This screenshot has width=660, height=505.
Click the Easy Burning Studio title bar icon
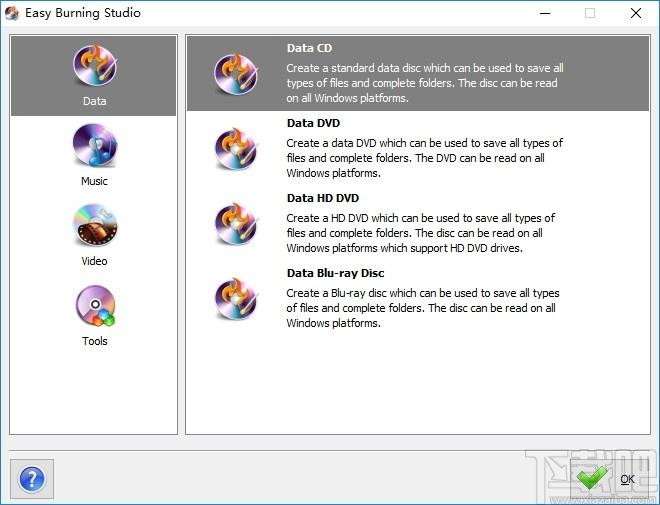pyautogui.click(x=12, y=13)
